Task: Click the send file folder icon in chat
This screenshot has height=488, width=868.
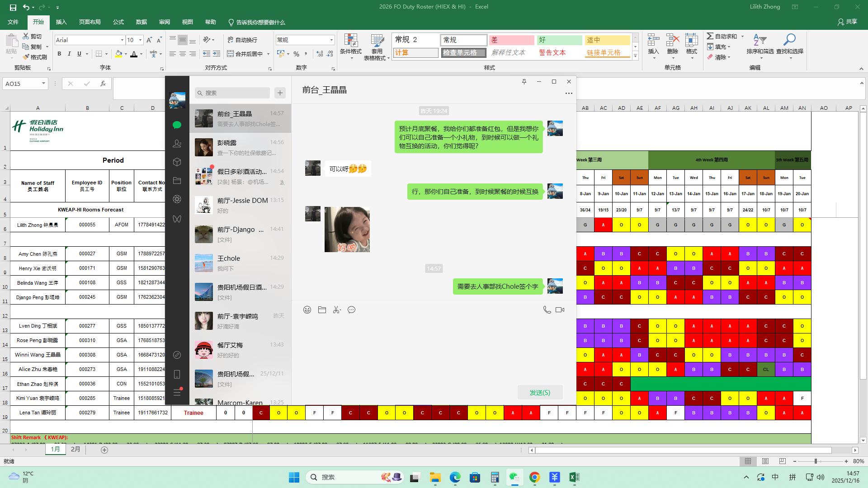Action: pyautogui.click(x=322, y=310)
